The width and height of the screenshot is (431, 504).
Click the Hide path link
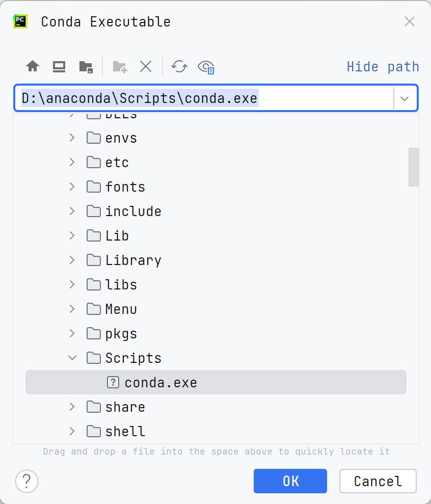pyautogui.click(x=383, y=67)
